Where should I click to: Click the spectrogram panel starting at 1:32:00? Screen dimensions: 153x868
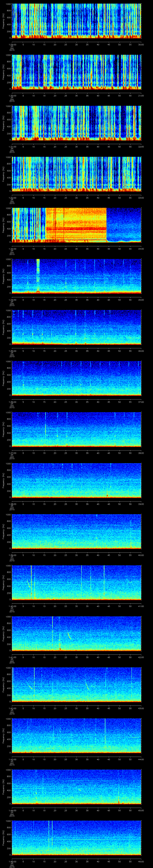(76, 174)
